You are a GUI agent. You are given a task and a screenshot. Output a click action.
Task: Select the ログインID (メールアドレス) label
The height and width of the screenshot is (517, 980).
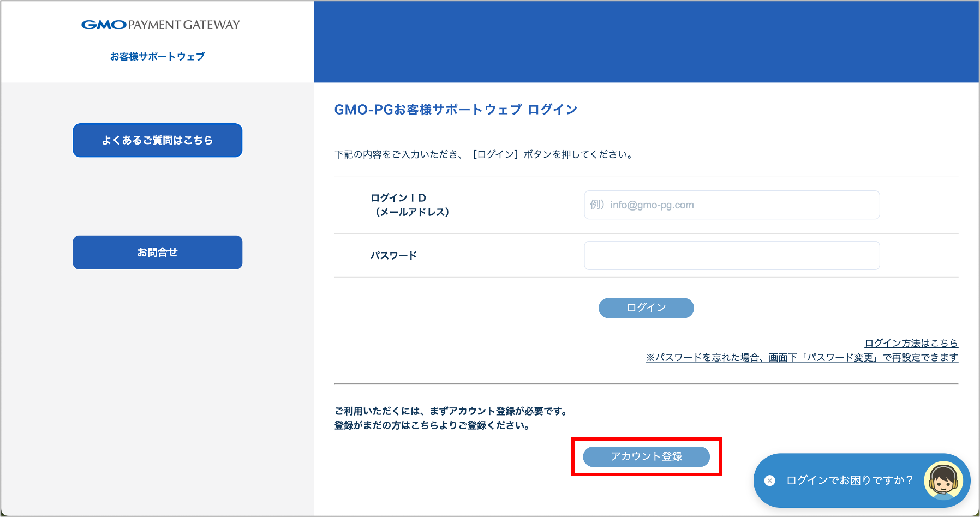[410, 205]
